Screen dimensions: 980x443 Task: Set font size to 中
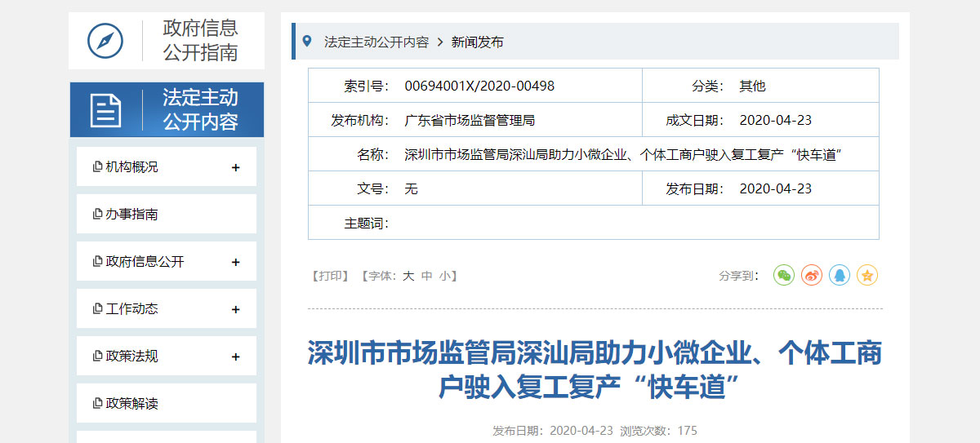(x=427, y=276)
